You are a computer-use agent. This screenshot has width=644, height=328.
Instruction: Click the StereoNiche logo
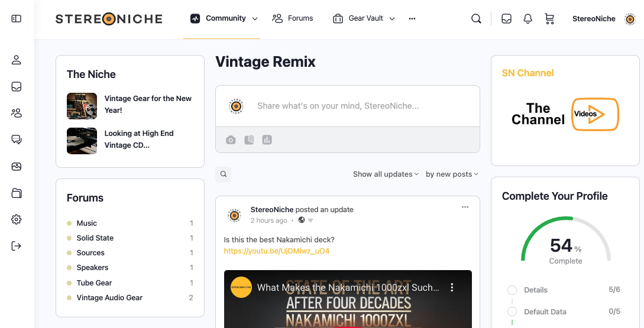tap(109, 19)
